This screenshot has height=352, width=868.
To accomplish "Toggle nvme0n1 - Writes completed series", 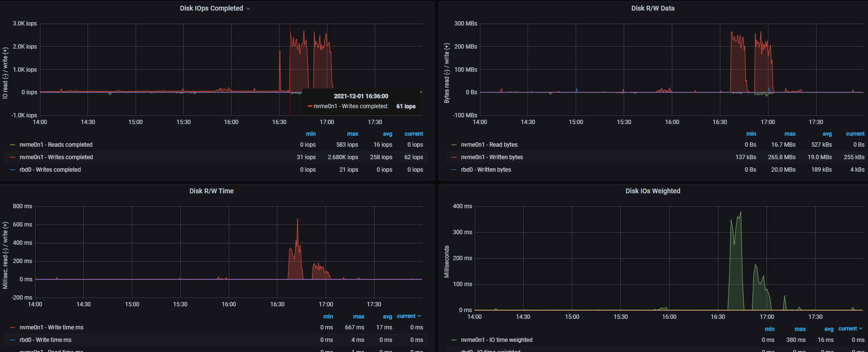I will (56, 157).
